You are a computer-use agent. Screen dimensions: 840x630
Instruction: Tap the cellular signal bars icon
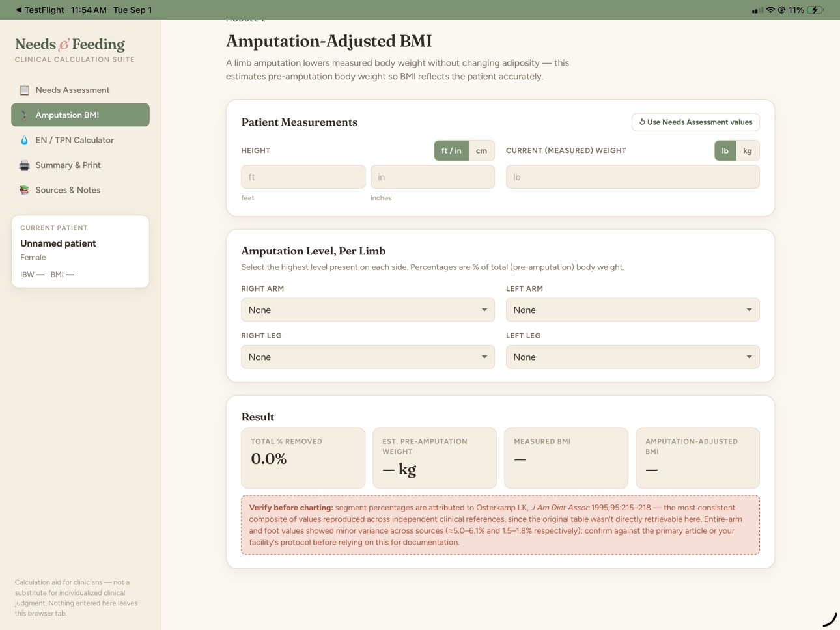pyautogui.click(x=757, y=10)
